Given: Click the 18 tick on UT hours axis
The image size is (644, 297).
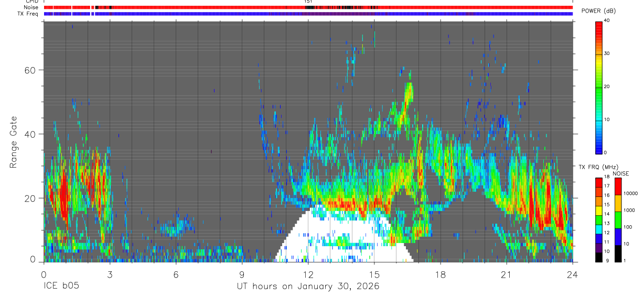Looking at the screenshot, I should coord(440,274).
